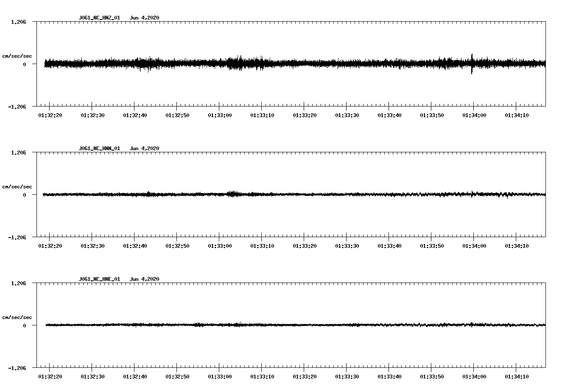Viewport: 576px width, 392px height.
Task: Click the 01:32:20 time label under HNN plot
Action: pos(50,246)
